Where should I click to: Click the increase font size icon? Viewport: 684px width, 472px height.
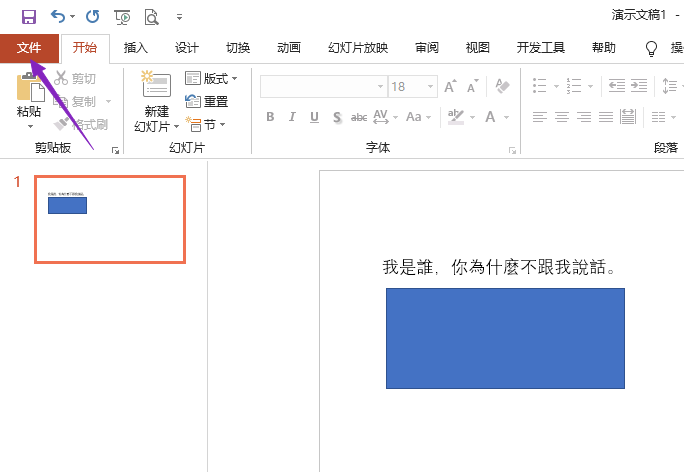(x=450, y=86)
